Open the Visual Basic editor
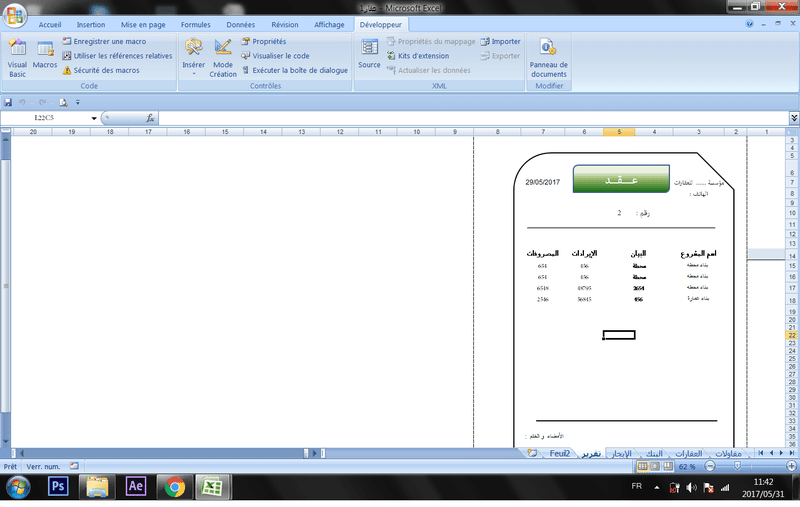This screenshot has width=800, height=507. pos(17,55)
